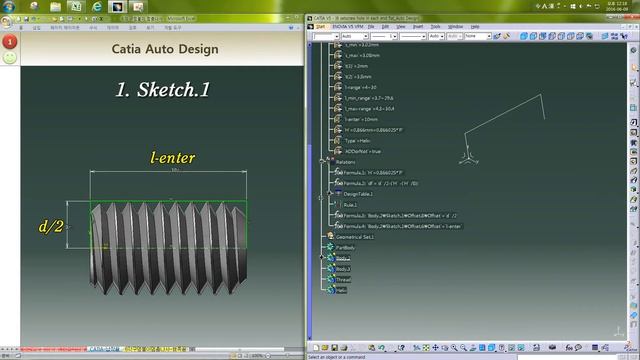
Task: Open the Help menu in CATIA
Action: coord(475,27)
